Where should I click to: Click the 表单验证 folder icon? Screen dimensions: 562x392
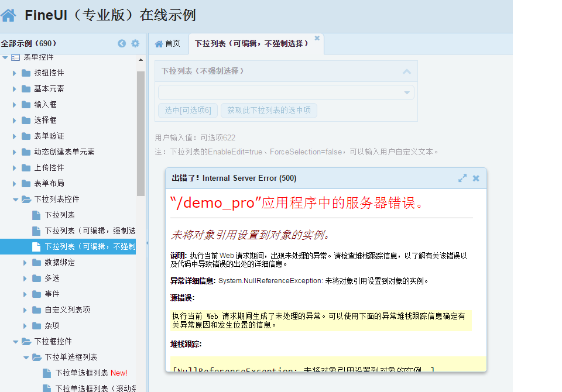pos(26,136)
